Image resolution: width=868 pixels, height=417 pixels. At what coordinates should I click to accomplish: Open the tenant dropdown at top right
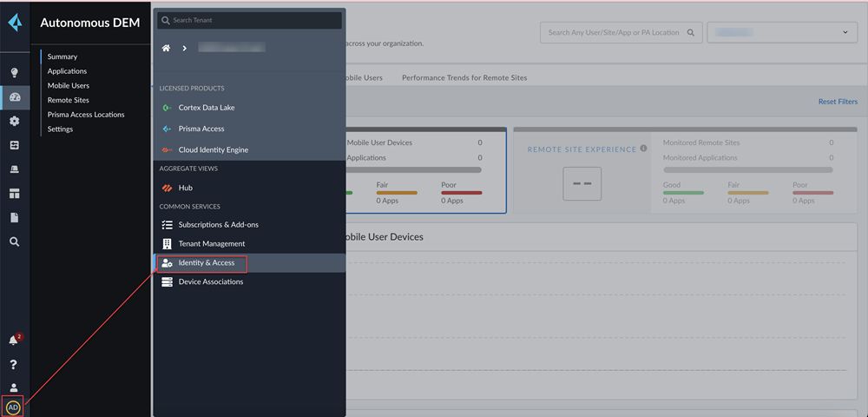pos(782,33)
